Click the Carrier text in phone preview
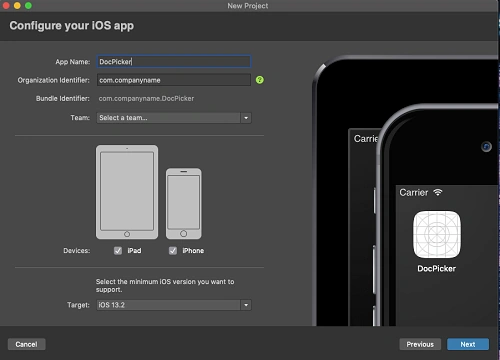This screenshot has width=500, height=360. [414, 193]
